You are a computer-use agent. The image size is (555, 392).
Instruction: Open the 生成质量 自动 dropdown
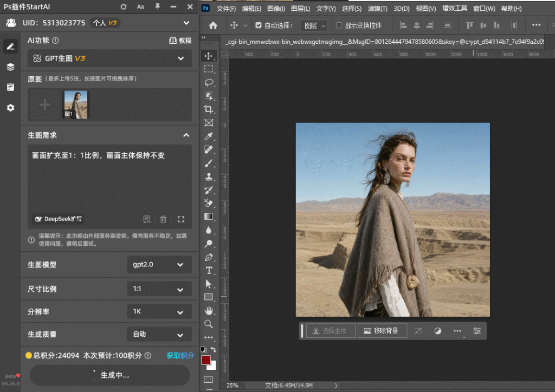tap(159, 334)
